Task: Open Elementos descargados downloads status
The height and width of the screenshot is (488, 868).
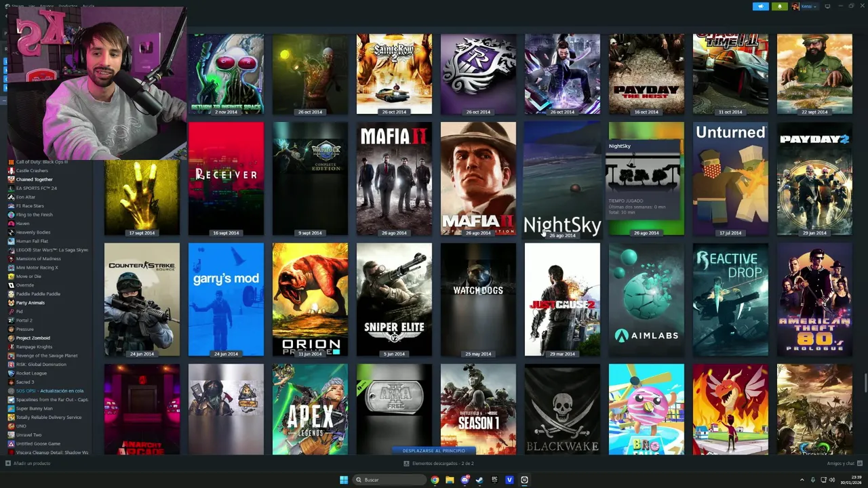Action: pyautogui.click(x=439, y=463)
